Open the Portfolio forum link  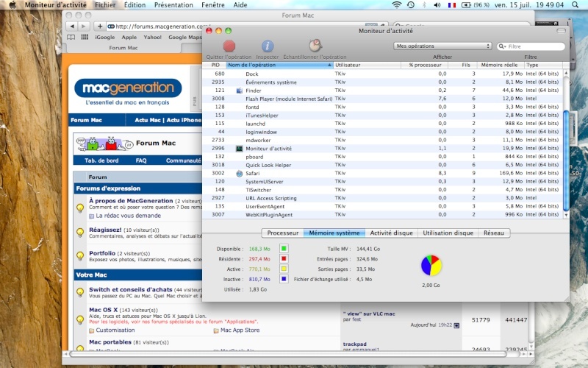pyautogui.click(x=102, y=253)
